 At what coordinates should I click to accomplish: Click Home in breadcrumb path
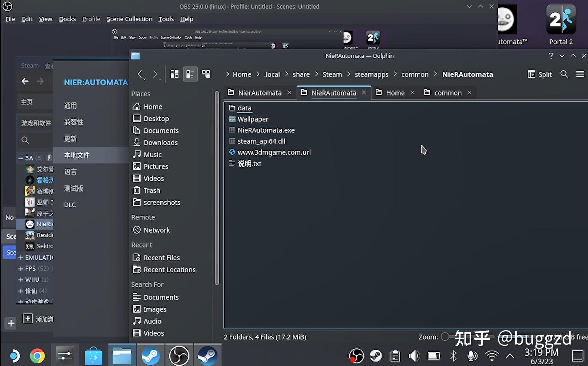pos(242,74)
